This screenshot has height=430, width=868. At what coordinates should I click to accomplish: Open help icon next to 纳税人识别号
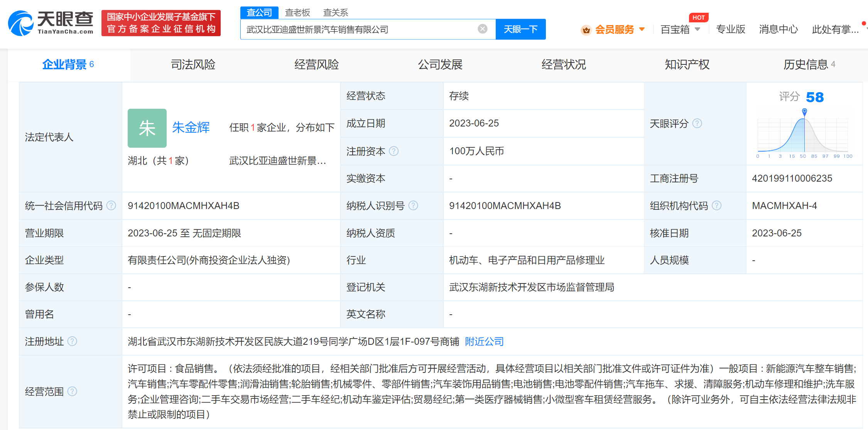coord(413,206)
